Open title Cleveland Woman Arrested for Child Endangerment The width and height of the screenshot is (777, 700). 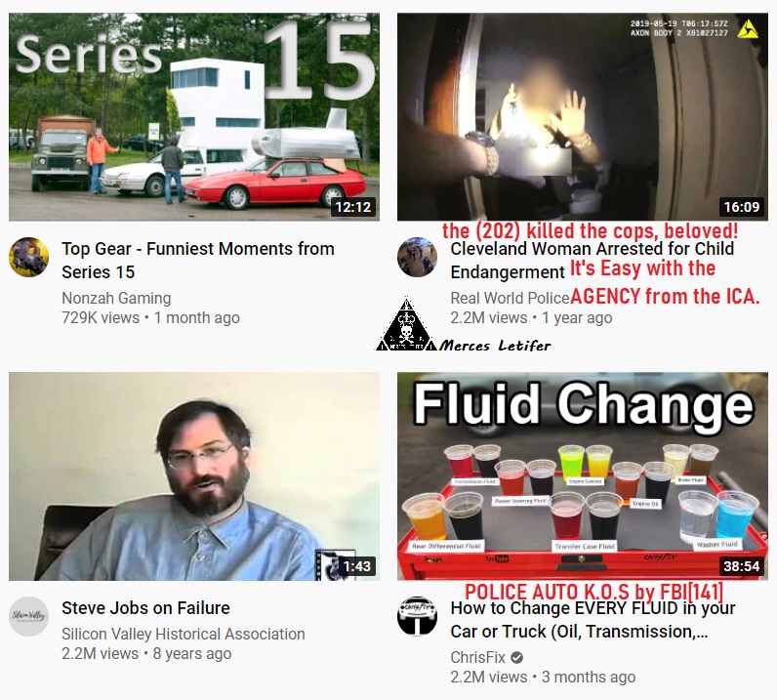point(593,261)
